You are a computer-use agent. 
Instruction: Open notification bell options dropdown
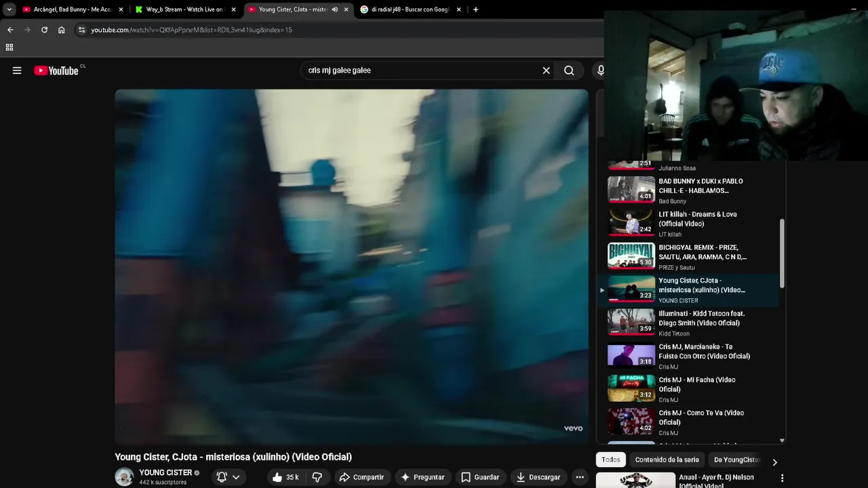(x=228, y=477)
